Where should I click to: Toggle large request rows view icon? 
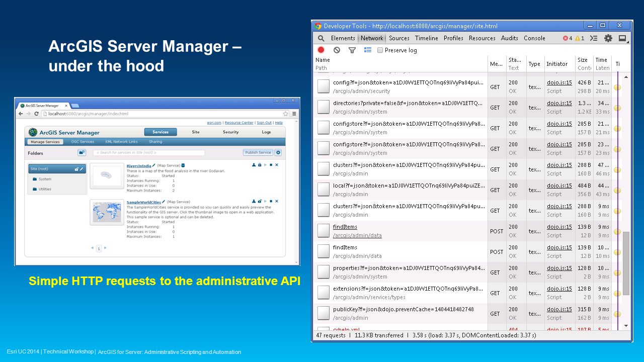[368, 50]
